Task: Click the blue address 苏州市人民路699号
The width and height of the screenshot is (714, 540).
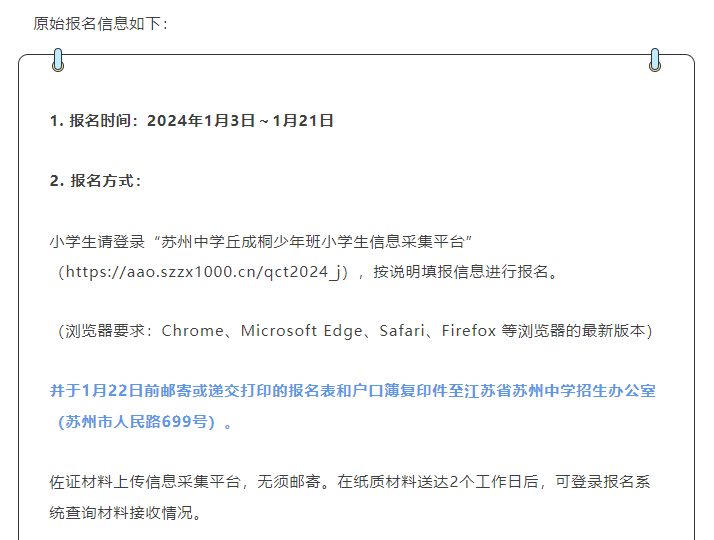Action: (x=137, y=422)
